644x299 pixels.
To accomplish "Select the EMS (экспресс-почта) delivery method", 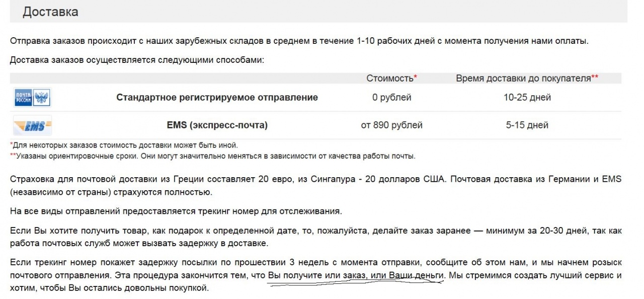I will (217, 125).
